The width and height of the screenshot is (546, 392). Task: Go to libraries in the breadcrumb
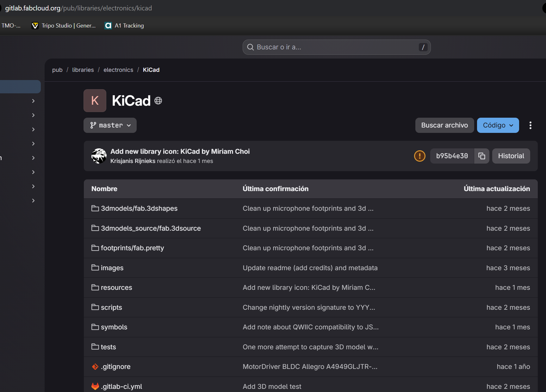pos(83,70)
